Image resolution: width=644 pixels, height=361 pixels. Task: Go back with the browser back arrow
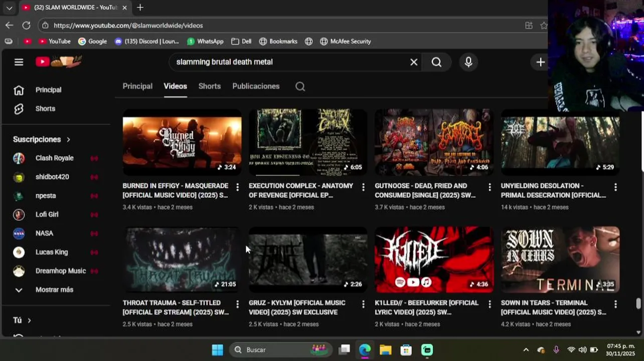(10, 25)
